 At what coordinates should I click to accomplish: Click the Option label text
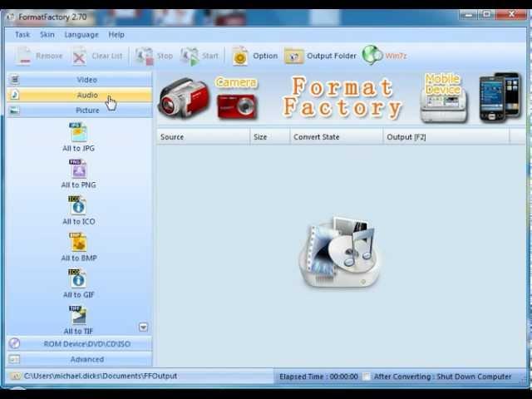pyautogui.click(x=265, y=56)
